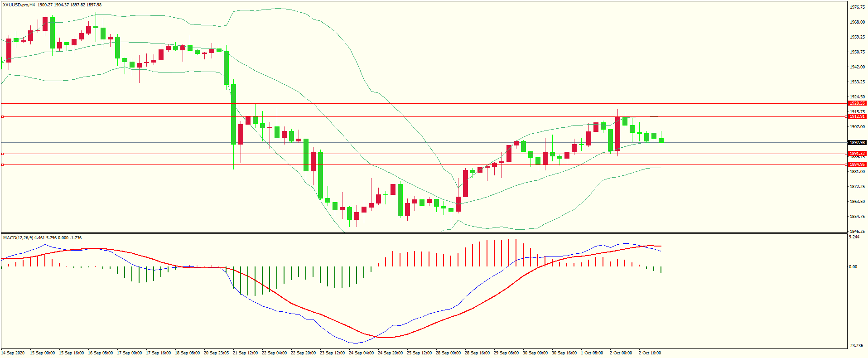Click the 1942.00 price scale value
868x358 pixels.
(857, 67)
